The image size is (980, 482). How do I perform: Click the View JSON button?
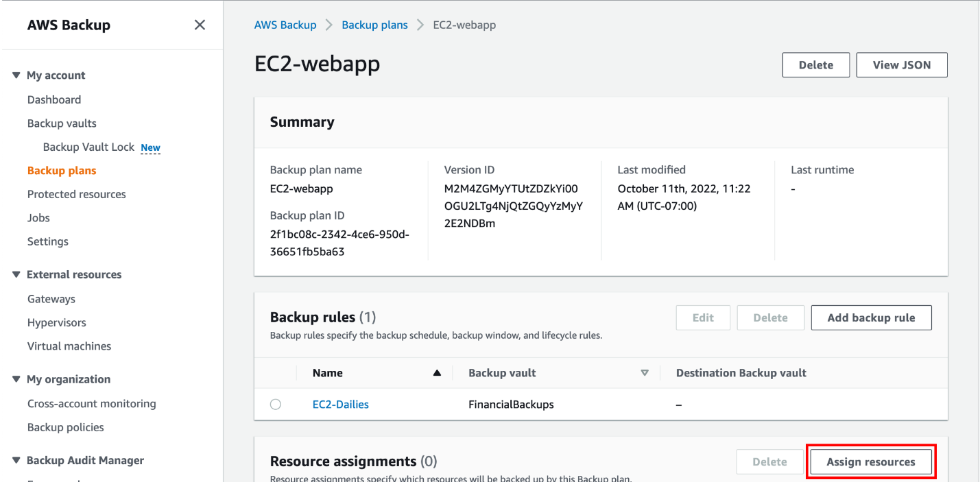(902, 65)
